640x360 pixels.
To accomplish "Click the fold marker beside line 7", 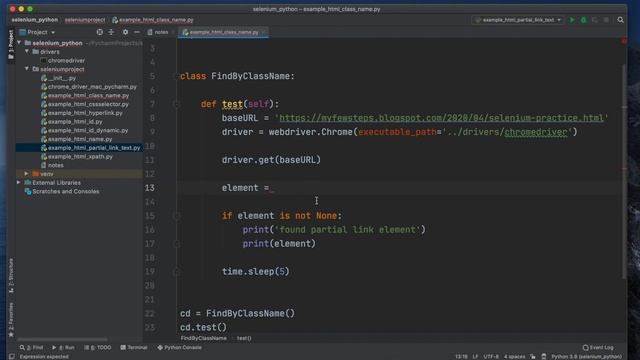I will [177, 104].
